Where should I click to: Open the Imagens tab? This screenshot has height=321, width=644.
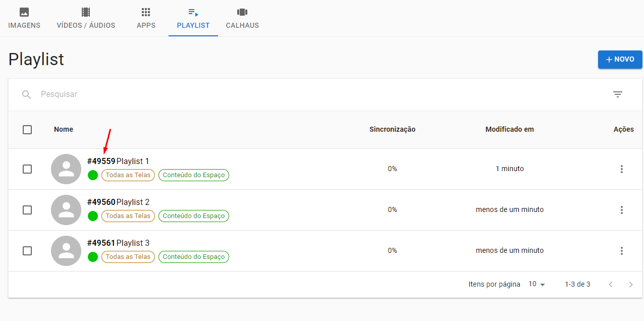click(x=24, y=18)
